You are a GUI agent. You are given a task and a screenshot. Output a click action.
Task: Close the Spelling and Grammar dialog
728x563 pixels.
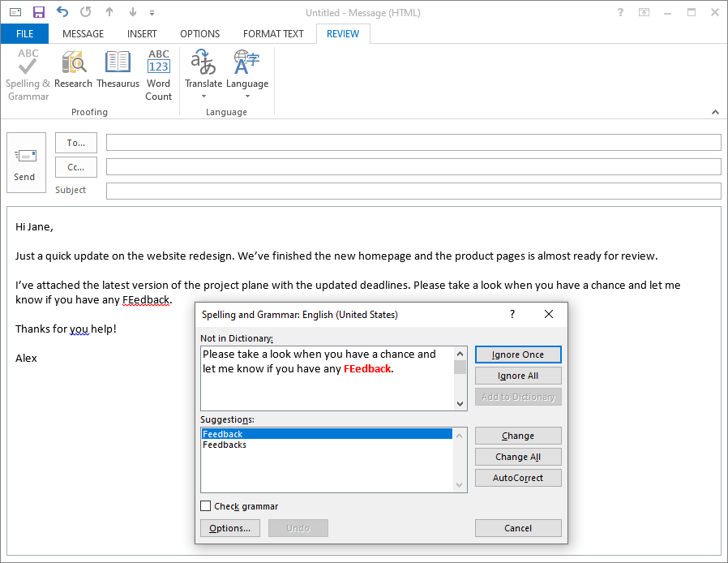[549, 314]
